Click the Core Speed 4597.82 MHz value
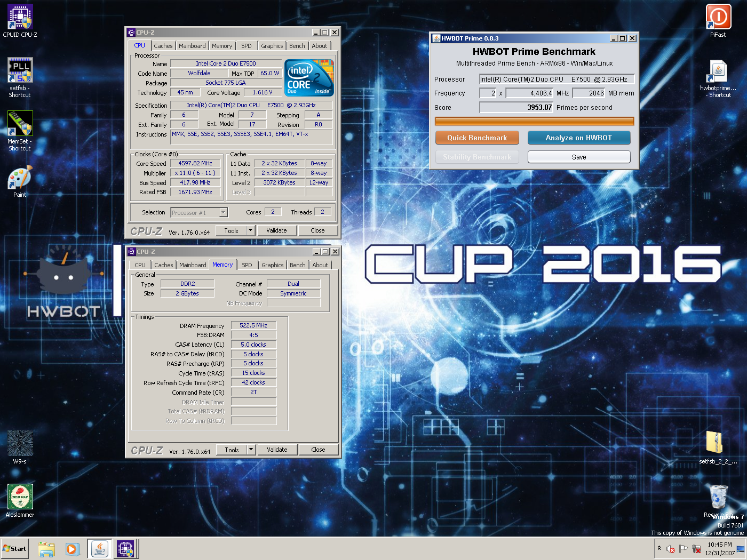The image size is (747, 560). pyautogui.click(x=195, y=164)
